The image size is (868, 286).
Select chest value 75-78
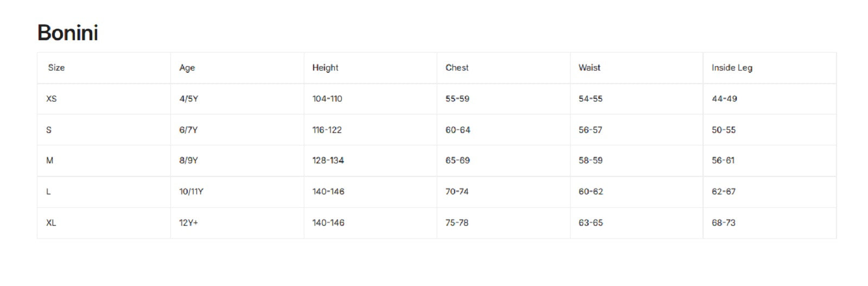point(457,223)
